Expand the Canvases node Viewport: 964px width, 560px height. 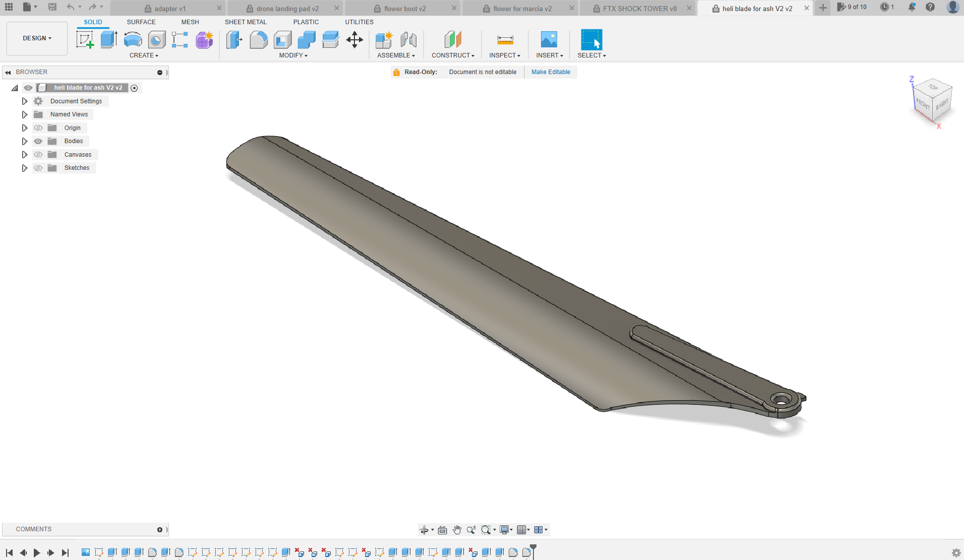pos(24,155)
